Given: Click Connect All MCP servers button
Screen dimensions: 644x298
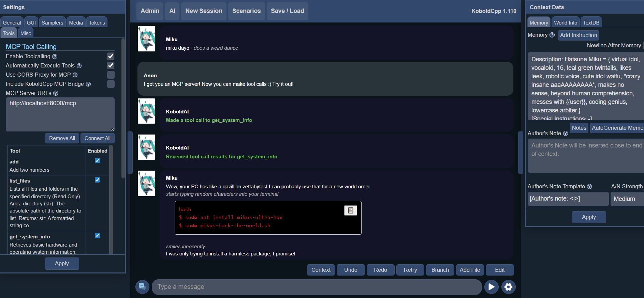Looking at the screenshot, I should click(x=98, y=138).
